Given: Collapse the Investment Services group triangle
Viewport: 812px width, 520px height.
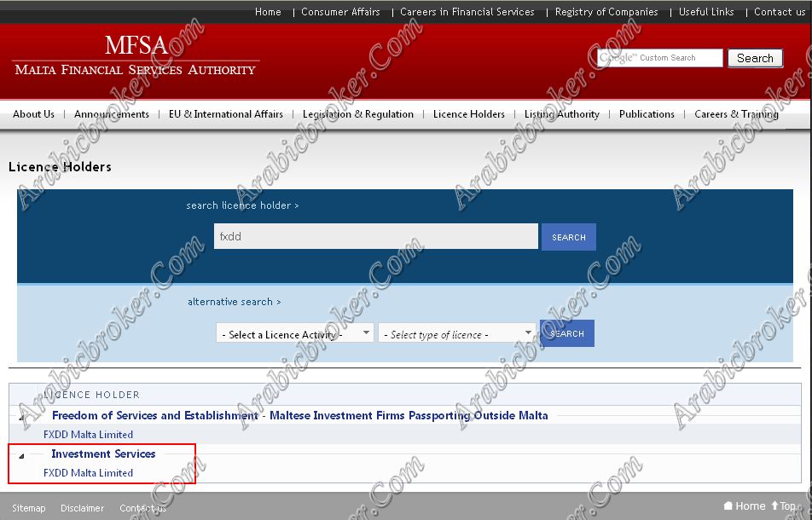Looking at the screenshot, I should click(21, 456).
